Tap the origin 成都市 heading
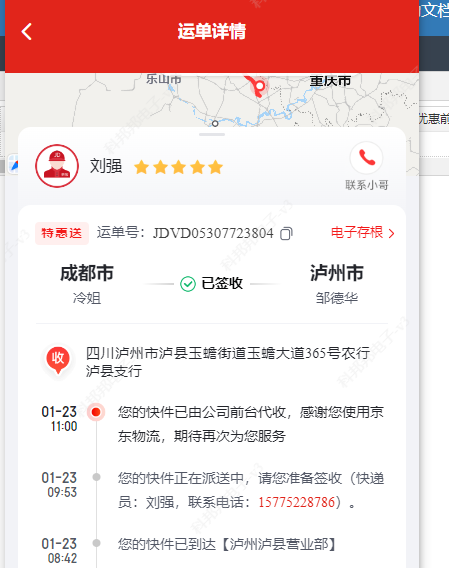 coord(87,273)
